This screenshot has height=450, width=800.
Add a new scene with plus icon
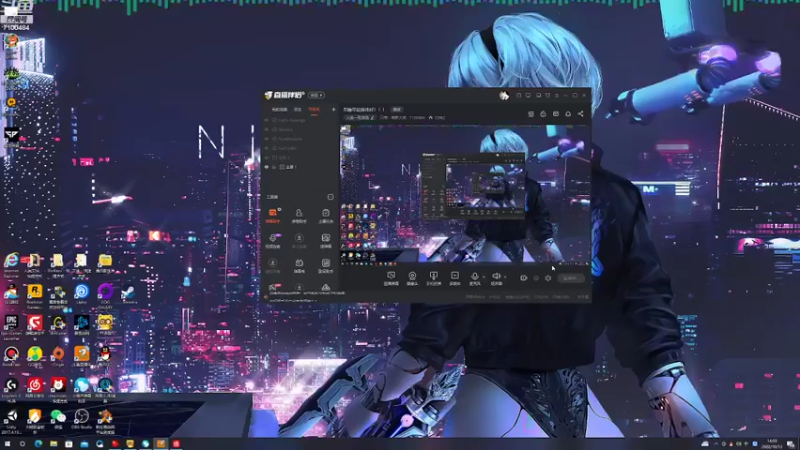(334, 109)
